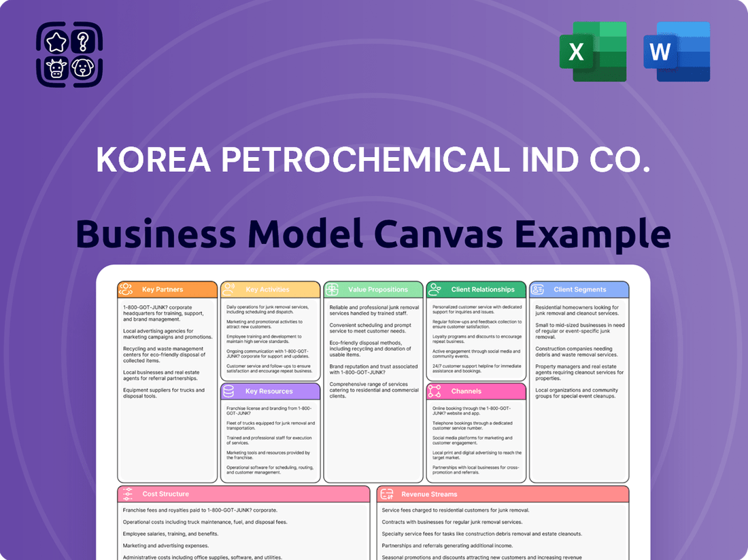748x560 pixels.
Task: Select the Cost Structure header
Action: [243, 494]
